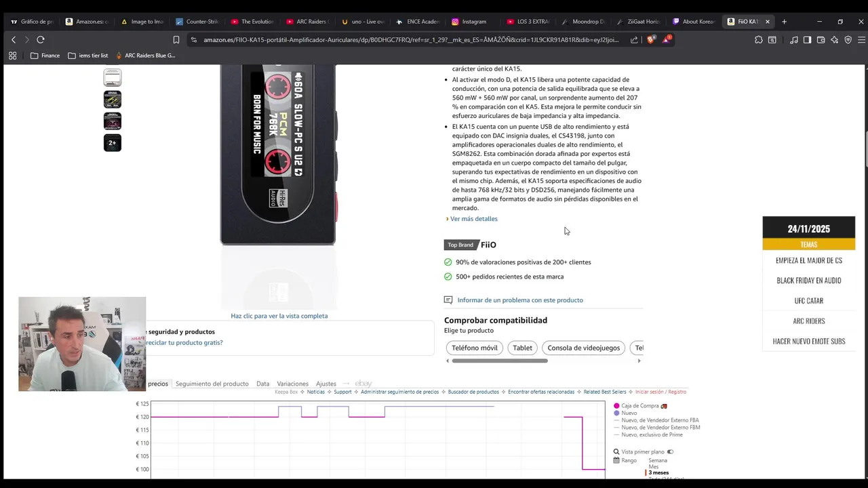Click Haz clic para ver la vista completa

point(279,316)
